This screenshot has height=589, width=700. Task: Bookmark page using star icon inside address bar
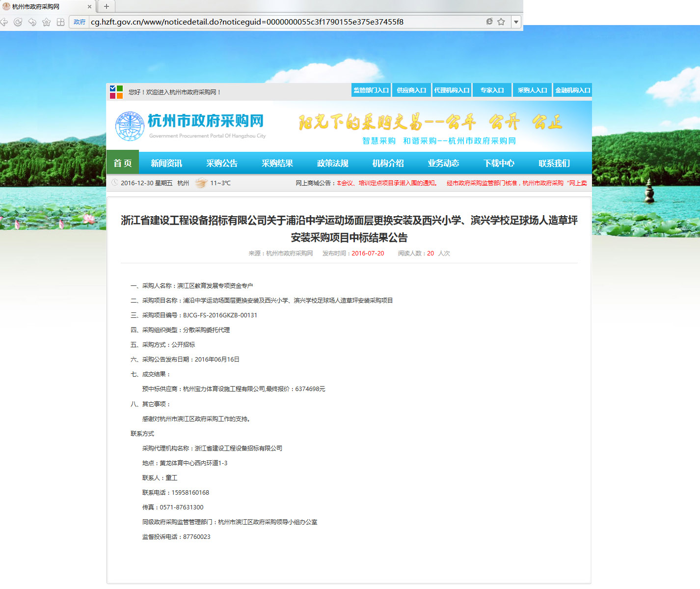tap(501, 22)
